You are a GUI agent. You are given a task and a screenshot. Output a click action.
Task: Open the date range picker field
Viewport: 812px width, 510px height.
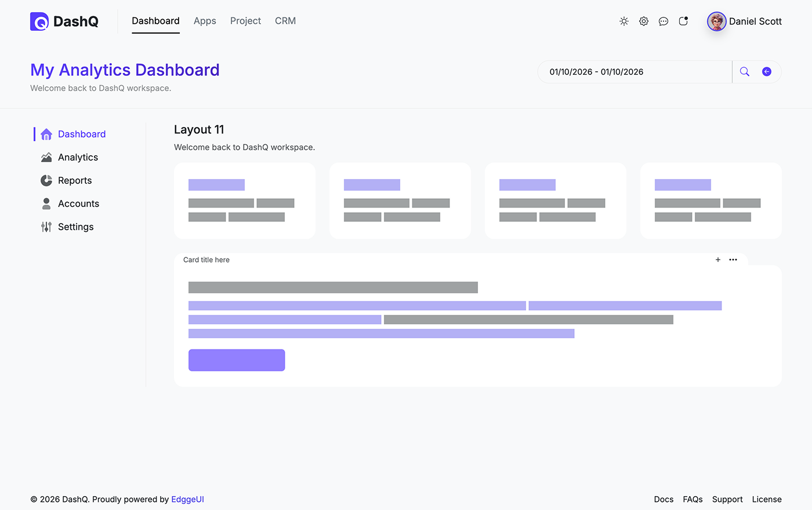click(635, 71)
